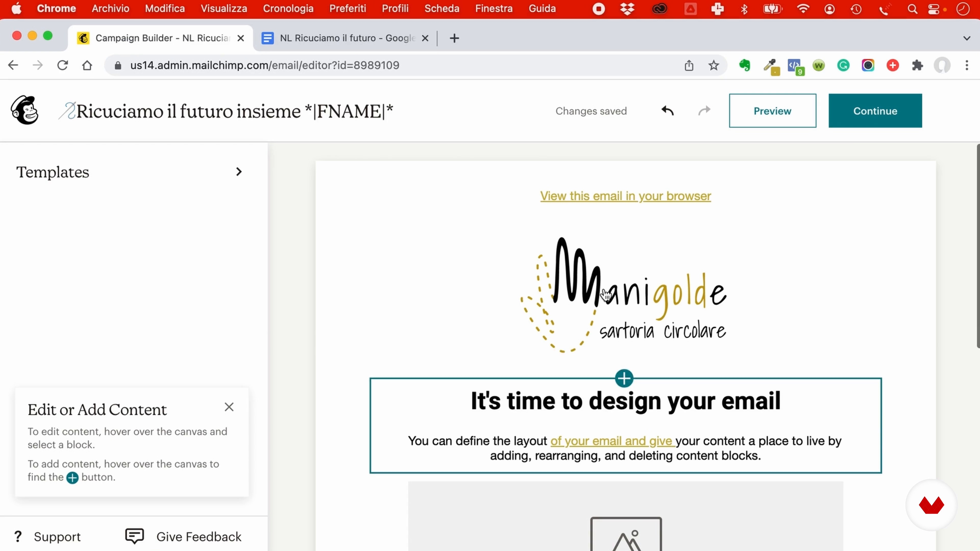Open Support help
The image size is (980, 551).
pos(48,536)
